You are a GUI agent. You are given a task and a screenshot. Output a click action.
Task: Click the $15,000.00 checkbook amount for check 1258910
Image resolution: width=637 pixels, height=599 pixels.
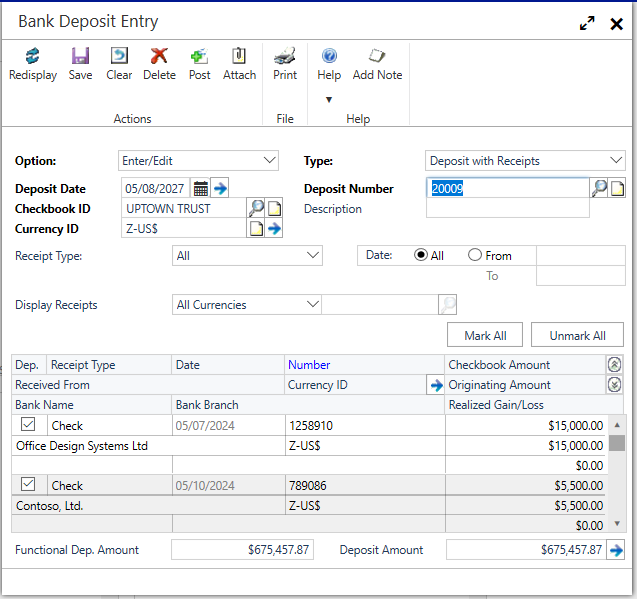pos(525,425)
